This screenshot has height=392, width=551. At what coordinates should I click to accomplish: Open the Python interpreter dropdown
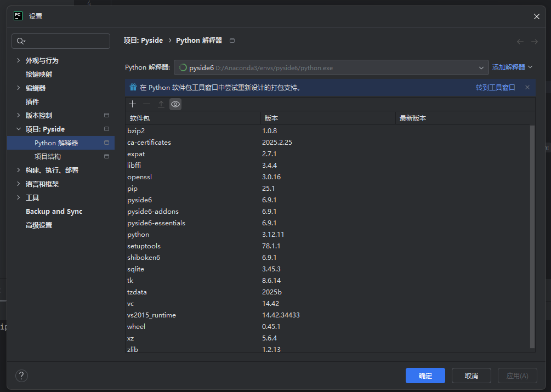331,67
